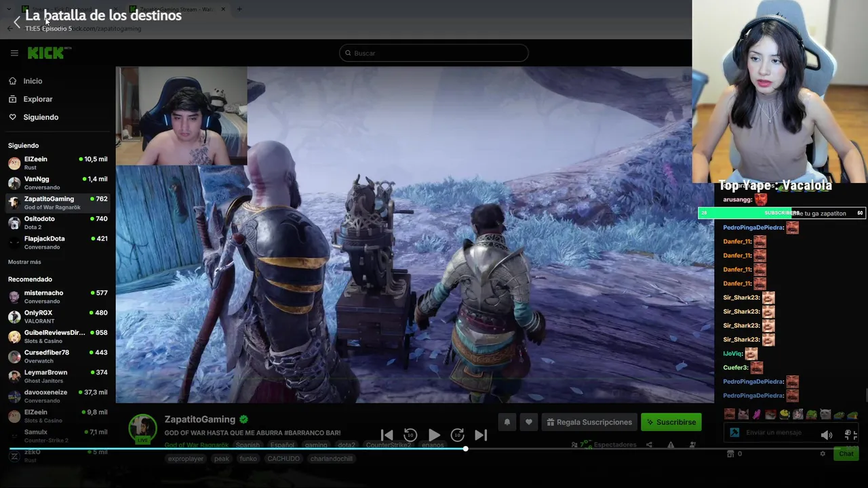Seek using the playback progress handle
868x488 pixels.
(465, 449)
